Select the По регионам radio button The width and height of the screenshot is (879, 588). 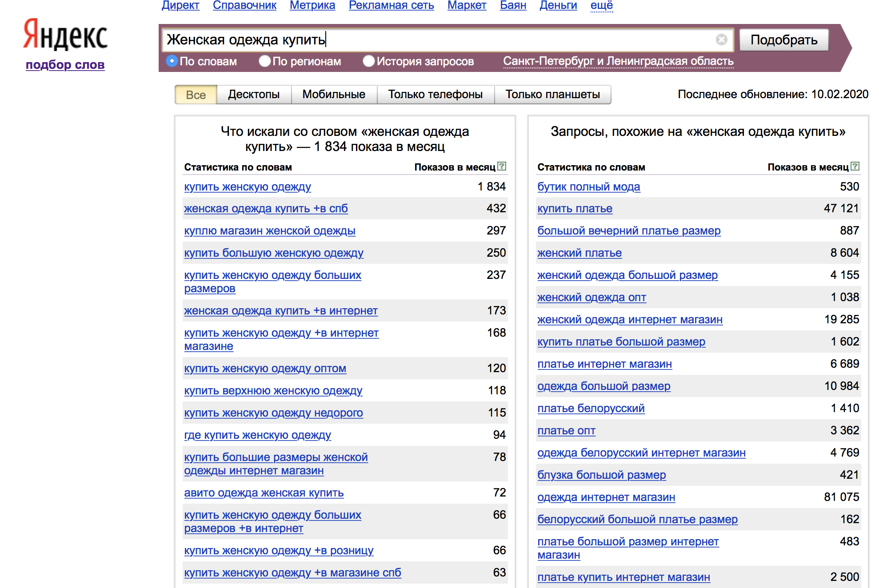click(265, 61)
